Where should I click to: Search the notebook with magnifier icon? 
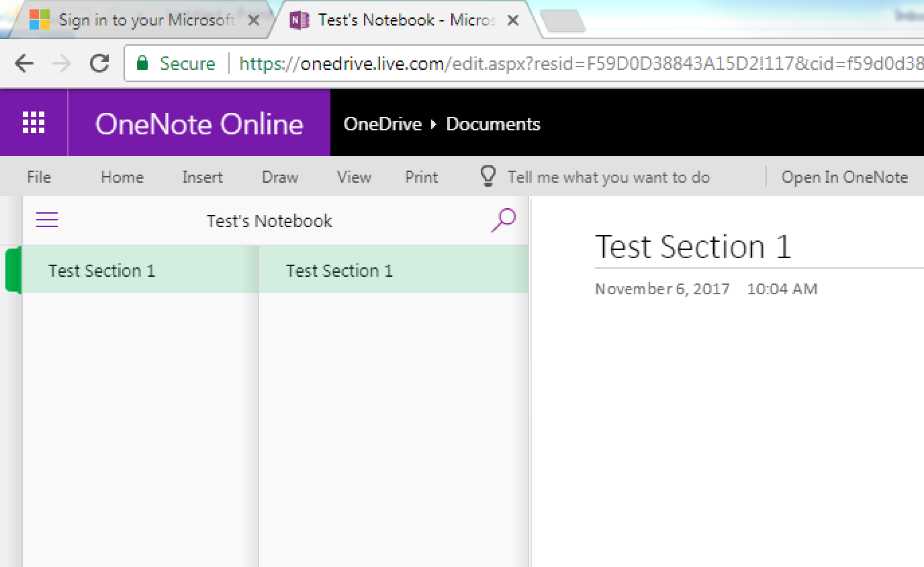pos(504,220)
